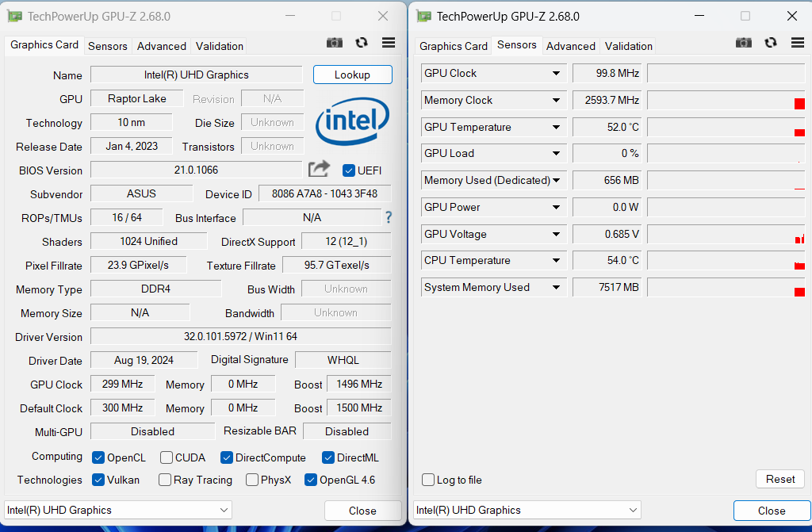The image size is (812, 532).
Task: Toggle the Vulkan checkbox
Action: [x=98, y=480]
